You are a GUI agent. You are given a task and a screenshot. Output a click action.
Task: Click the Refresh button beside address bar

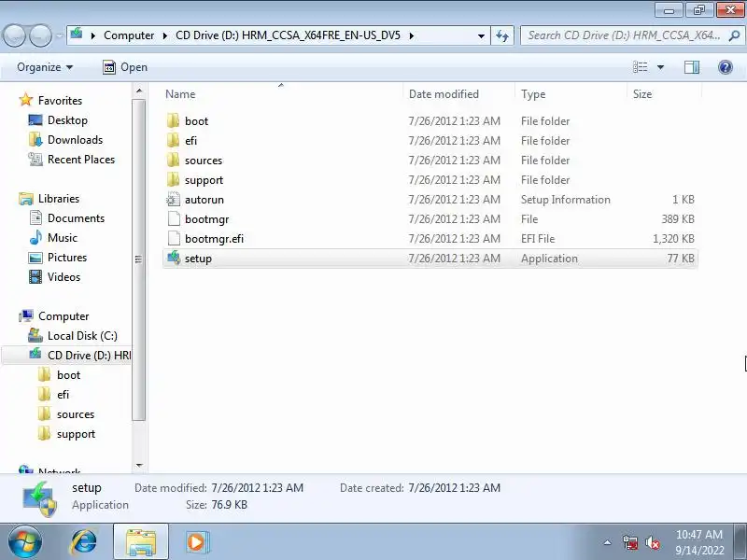(x=502, y=35)
